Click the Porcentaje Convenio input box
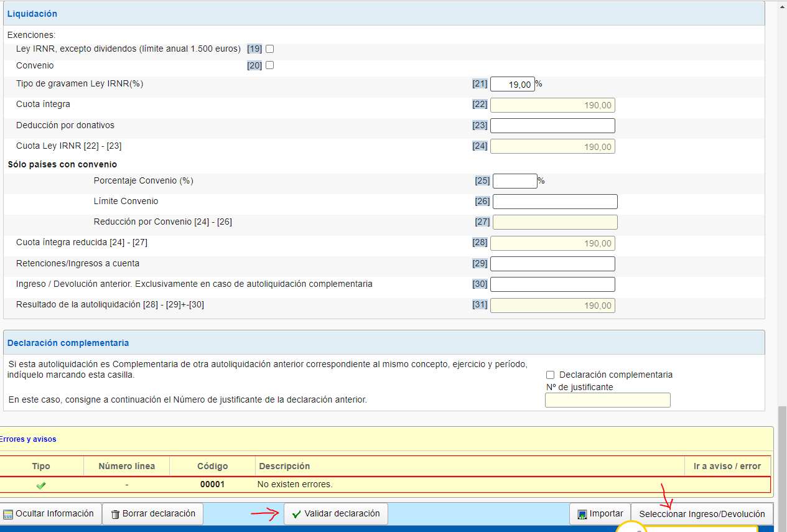This screenshot has width=787, height=532. point(515,181)
